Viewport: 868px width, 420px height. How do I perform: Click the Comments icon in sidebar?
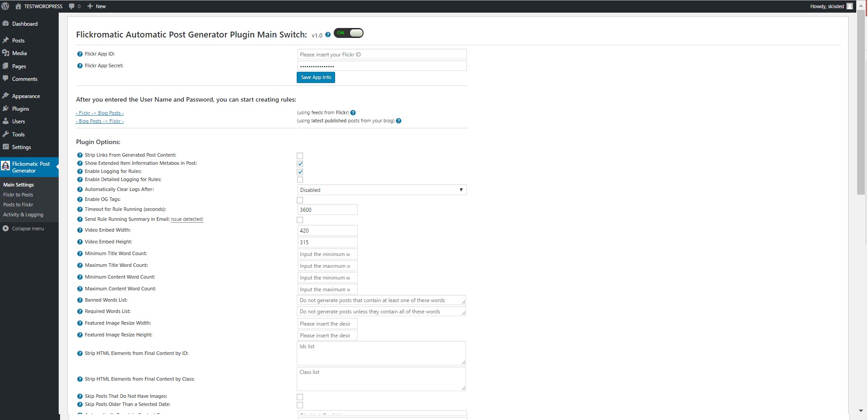tap(6, 79)
